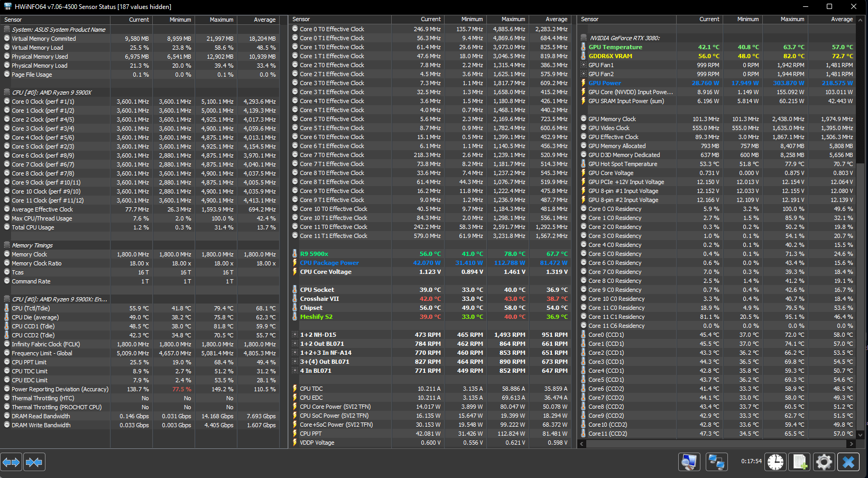868x478 pixels.
Task: Select the Crosshair VII temperature row label
Action: (x=319, y=299)
